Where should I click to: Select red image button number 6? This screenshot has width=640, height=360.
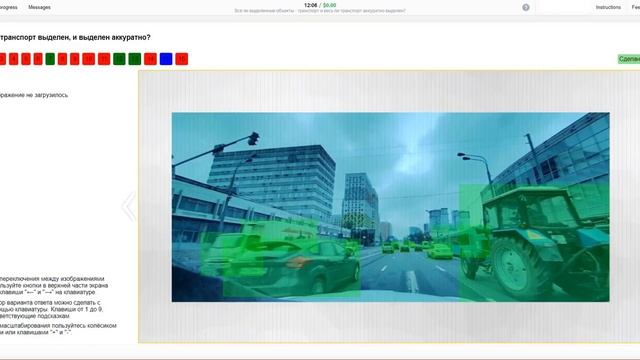[x=38, y=59]
